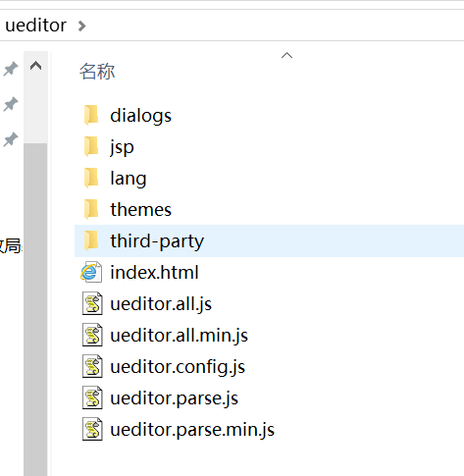Image resolution: width=464 pixels, height=476 pixels.
Task: Click the sort arrow above the 名称 column
Action: [x=286, y=56]
